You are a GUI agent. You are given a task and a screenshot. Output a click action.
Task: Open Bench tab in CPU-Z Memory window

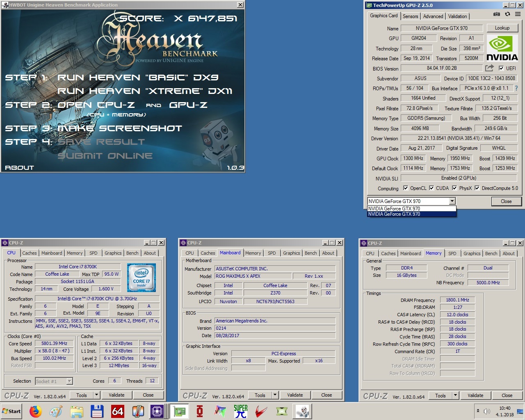pyautogui.click(x=491, y=253)
